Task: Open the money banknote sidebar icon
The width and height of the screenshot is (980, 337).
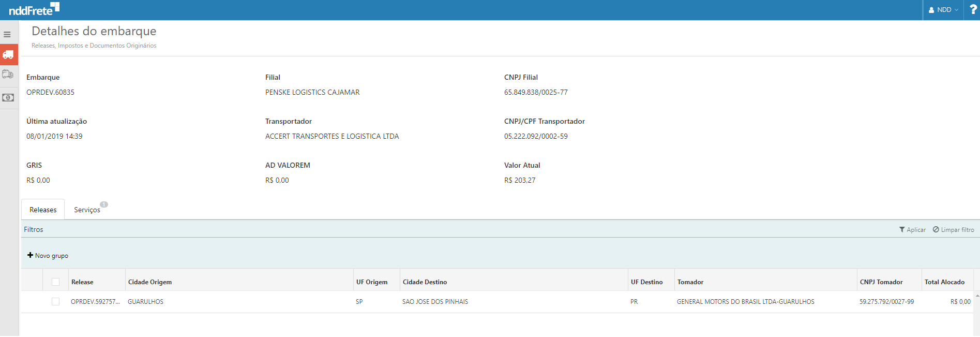Action: pyautogui.click(x=8, y=97)
